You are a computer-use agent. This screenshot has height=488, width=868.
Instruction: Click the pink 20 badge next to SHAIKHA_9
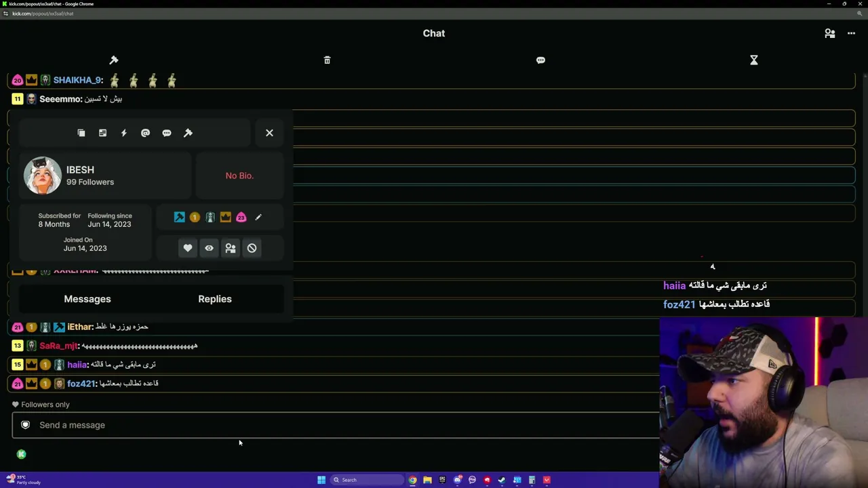[x=18, y=80]
